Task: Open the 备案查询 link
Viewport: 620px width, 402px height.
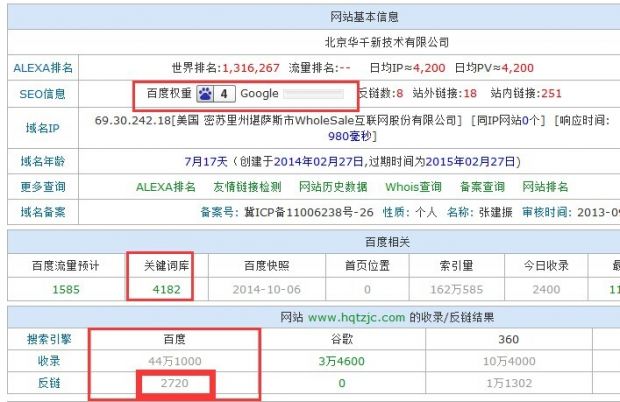Action: pos(482,187)
